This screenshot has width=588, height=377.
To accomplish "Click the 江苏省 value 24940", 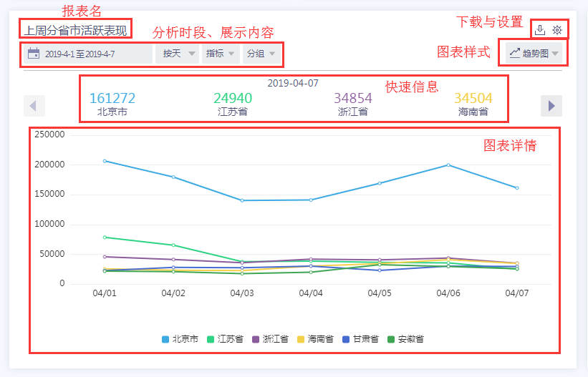I will pyautogui.click(x=233, y=98).
